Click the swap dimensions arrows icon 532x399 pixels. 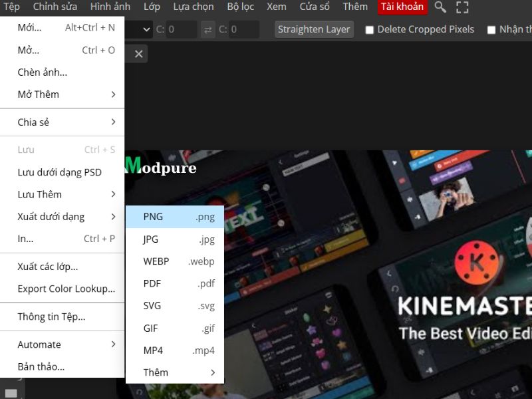pos(207,29)
